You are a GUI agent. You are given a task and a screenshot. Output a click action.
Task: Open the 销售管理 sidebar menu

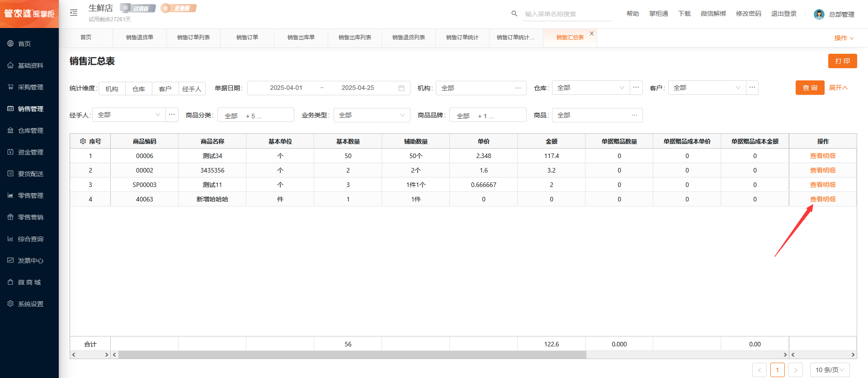[x=29, y=108]
